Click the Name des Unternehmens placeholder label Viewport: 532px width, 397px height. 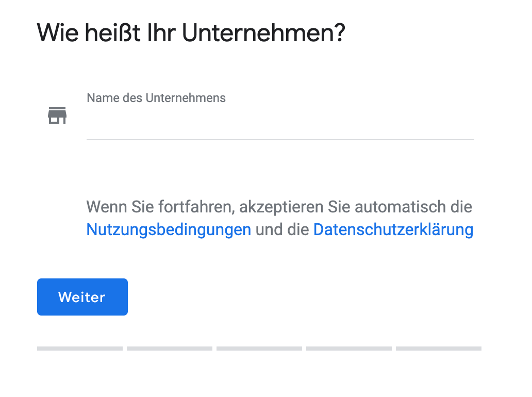pyautogui.click(x=156, y=98)
